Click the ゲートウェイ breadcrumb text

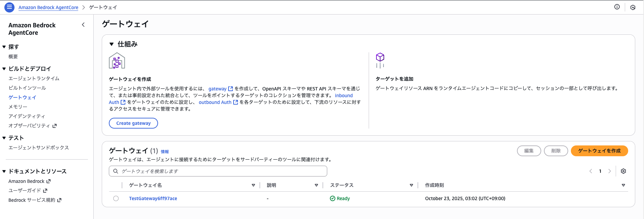pyautogui.click(x=103, y=7)
